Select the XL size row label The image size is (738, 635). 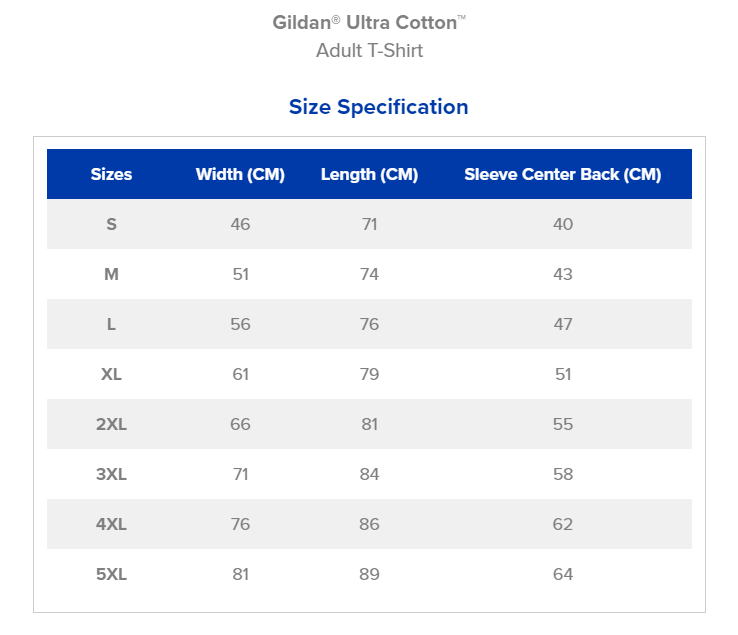(111, 374)
